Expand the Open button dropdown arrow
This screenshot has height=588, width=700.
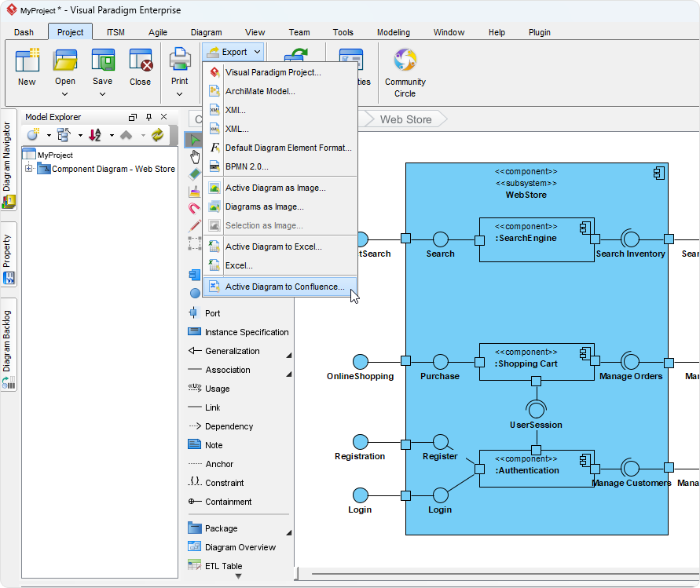pos(64,94)
